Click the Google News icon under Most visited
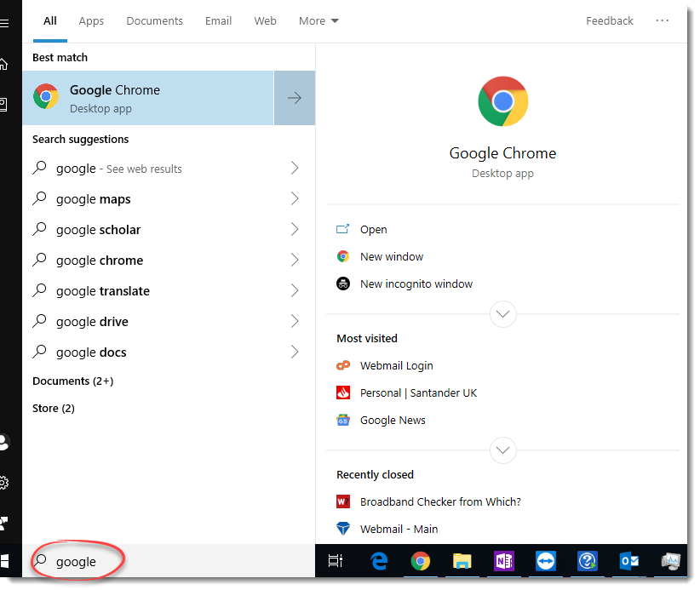The image size is (700, 590). pyautogui.click(x=342, y=420)
